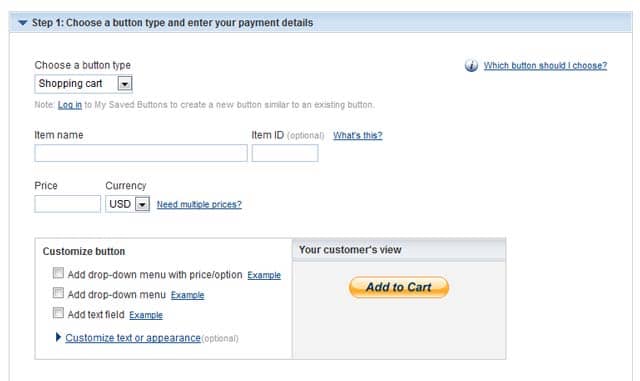Check the Add drop-down menu checkbox
Screen dimensions: 640x381
coord(58,293)
